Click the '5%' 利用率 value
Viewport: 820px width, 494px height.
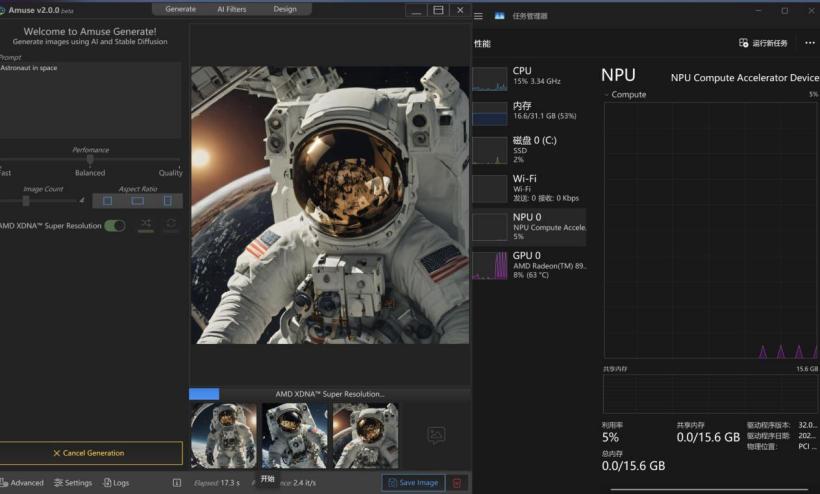[610, 438]
